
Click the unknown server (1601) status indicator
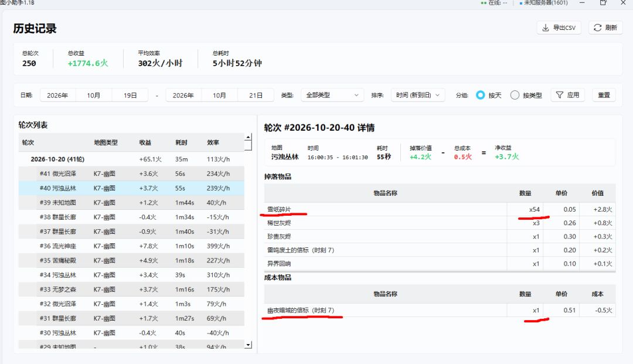click(544, 3)
